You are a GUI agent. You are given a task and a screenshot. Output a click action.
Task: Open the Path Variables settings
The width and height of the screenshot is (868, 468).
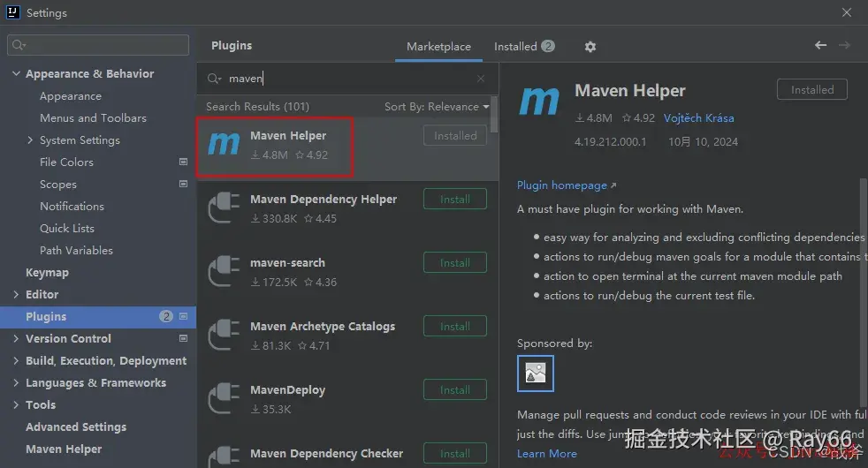[x=76, y=250]
